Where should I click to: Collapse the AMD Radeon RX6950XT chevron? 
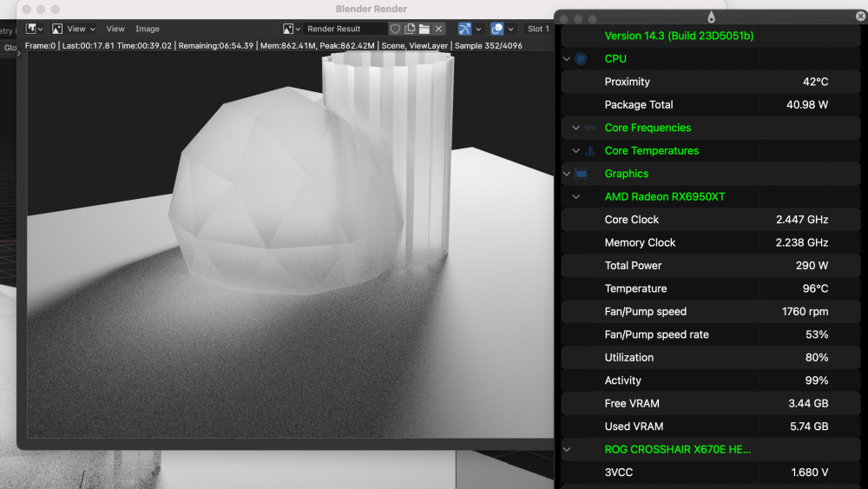tap(575, 196)
